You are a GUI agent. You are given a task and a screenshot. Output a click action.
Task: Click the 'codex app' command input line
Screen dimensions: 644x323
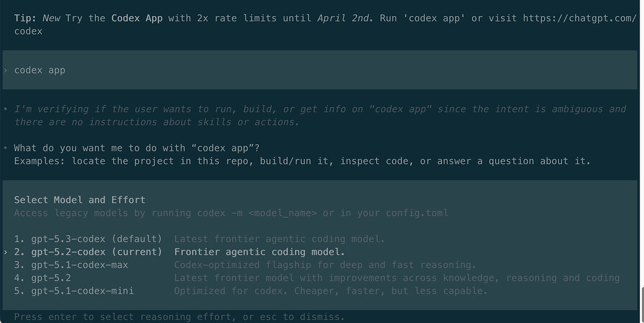[x=320, y=70]
